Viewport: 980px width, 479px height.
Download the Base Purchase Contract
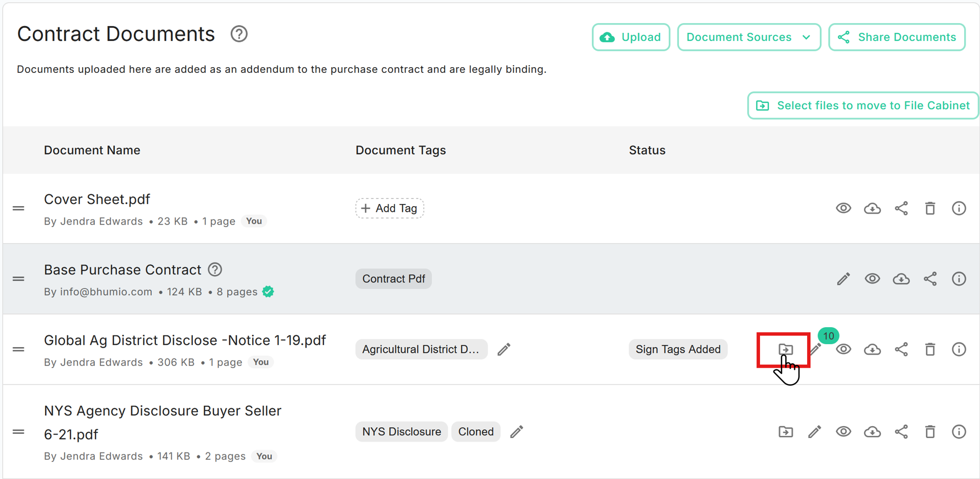901,278
